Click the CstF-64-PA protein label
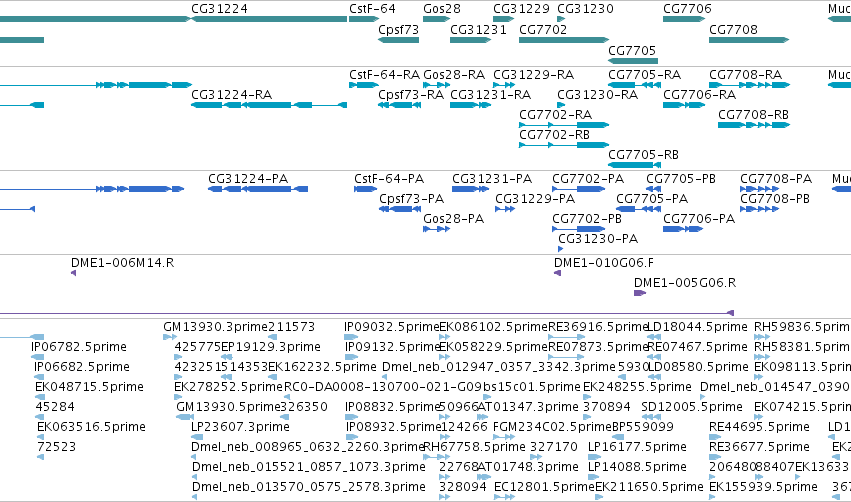This screenshot has width=851, height=502. tap(389, 179)
